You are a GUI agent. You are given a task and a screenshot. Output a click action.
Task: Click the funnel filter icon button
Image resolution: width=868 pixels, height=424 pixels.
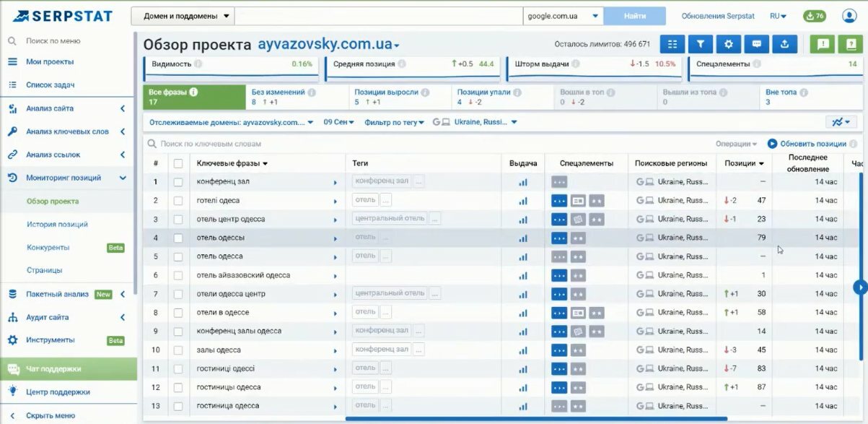coord(700,44)
